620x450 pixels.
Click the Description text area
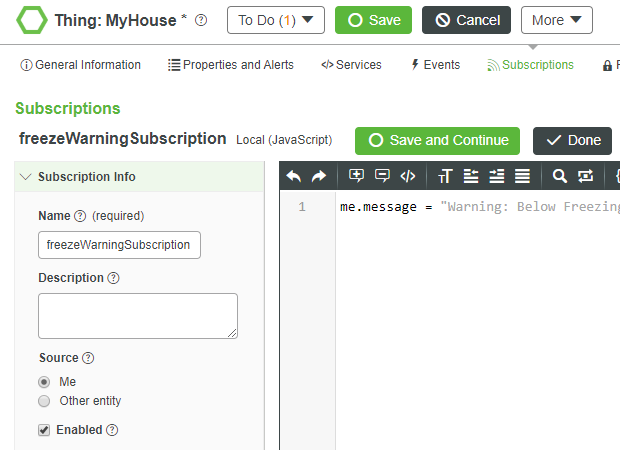[138, 315]
